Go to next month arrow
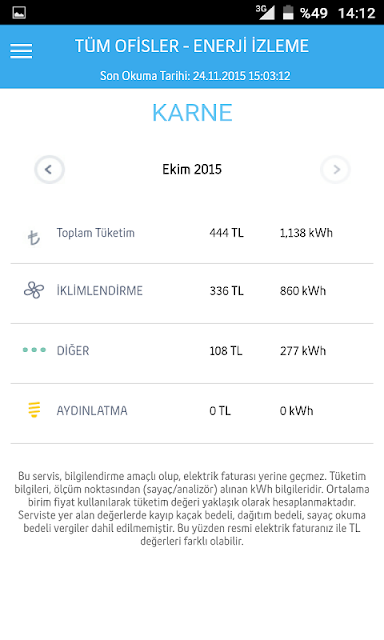The height and width of the screenshot is (640, 384). point(335,169)
